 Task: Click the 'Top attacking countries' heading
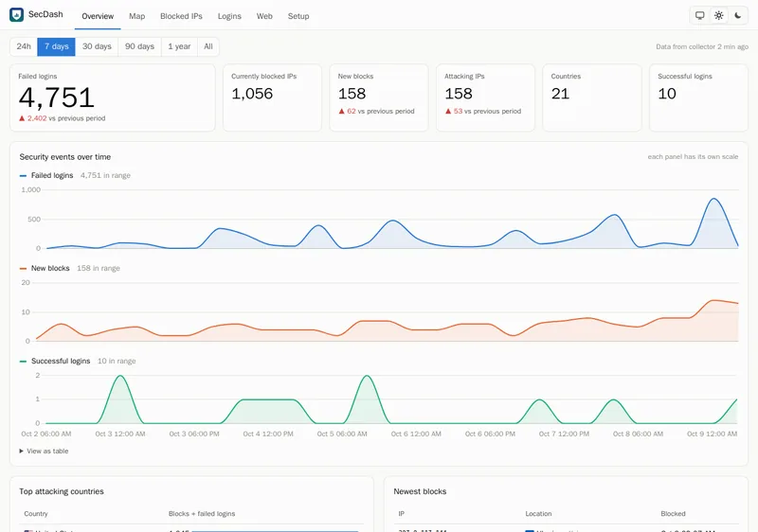62,491
